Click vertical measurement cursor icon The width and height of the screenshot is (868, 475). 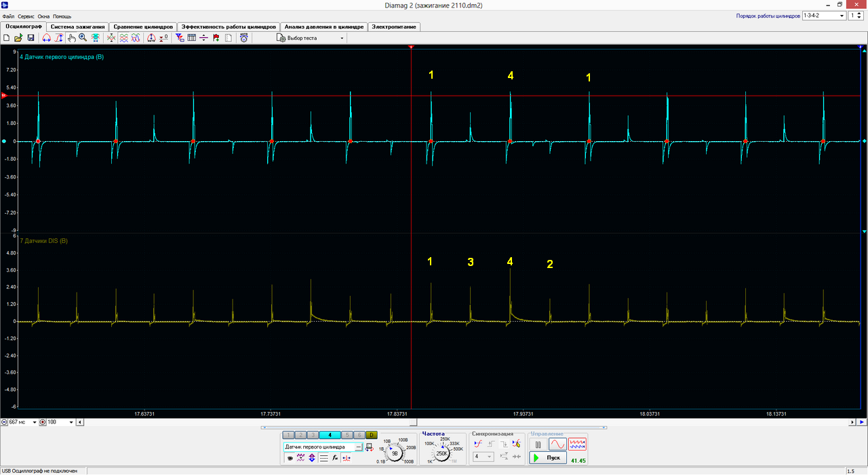pos(59,38)
